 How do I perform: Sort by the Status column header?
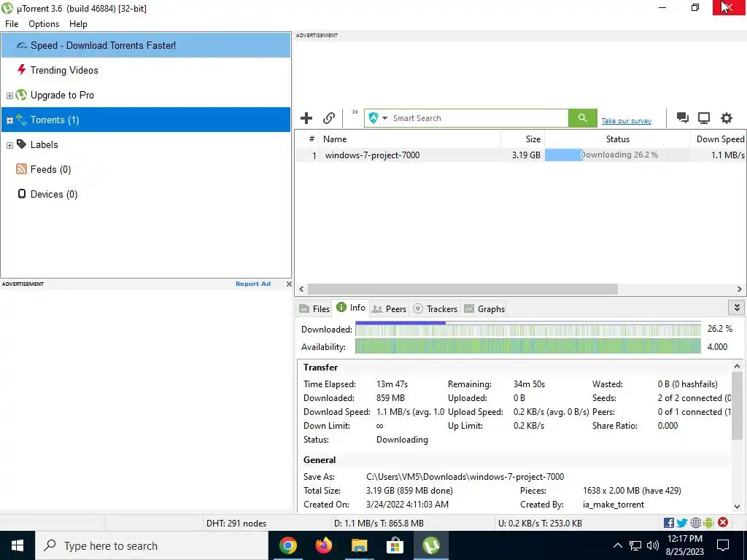coord(617,139)
